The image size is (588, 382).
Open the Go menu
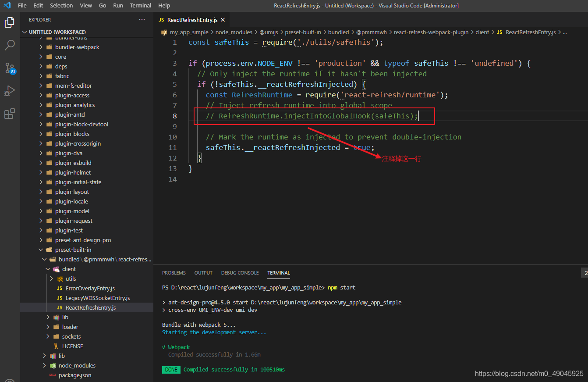click(x=103, y=5)
